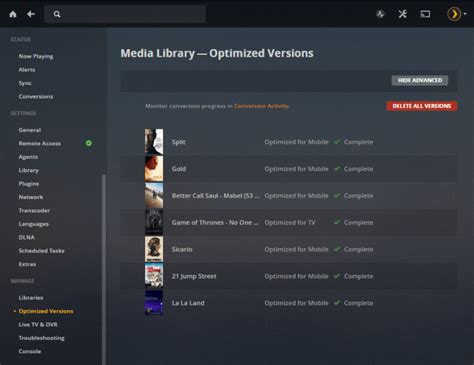Open Languages settings
474x365 pixels.
point(34,224)
